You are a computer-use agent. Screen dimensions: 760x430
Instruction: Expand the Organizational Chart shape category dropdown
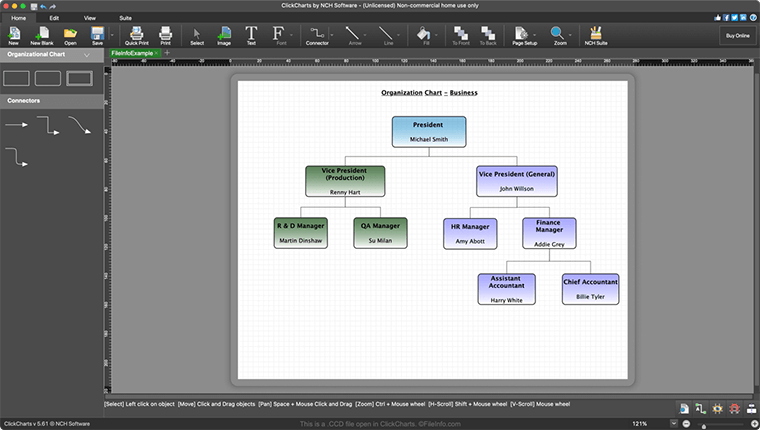[x=87, y=55]
